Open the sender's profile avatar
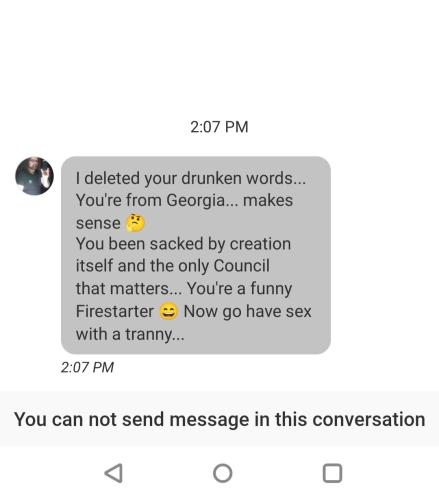 [x=34, y=176]
